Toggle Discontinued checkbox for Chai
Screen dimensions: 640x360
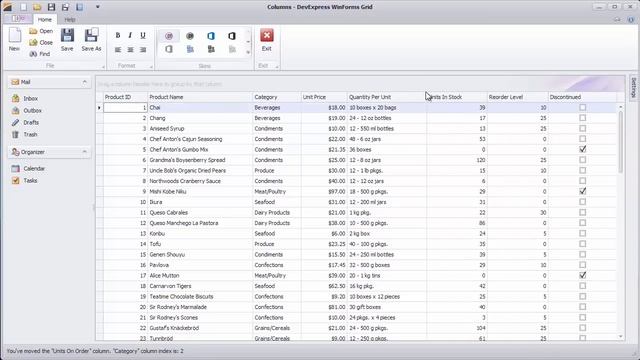tap(582, 107)
